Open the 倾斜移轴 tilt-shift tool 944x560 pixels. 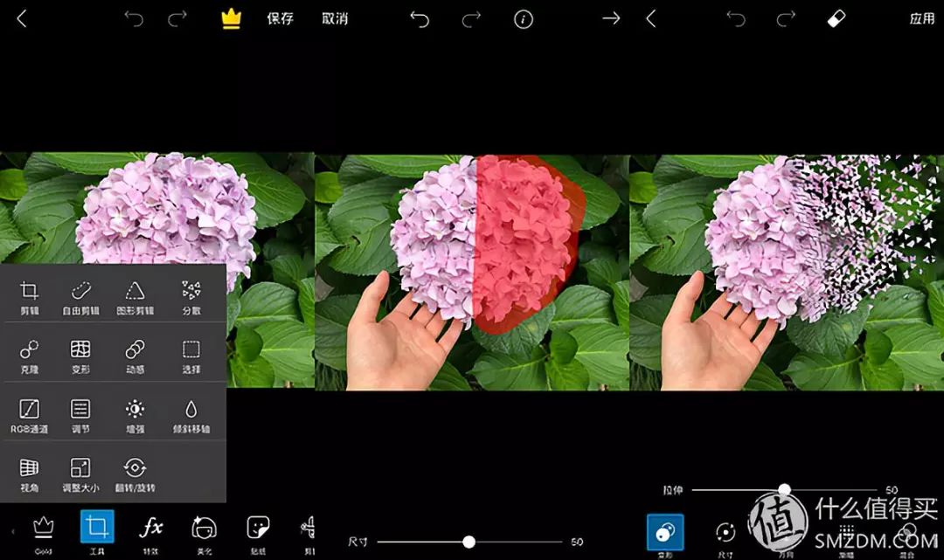tap(191, 415)
